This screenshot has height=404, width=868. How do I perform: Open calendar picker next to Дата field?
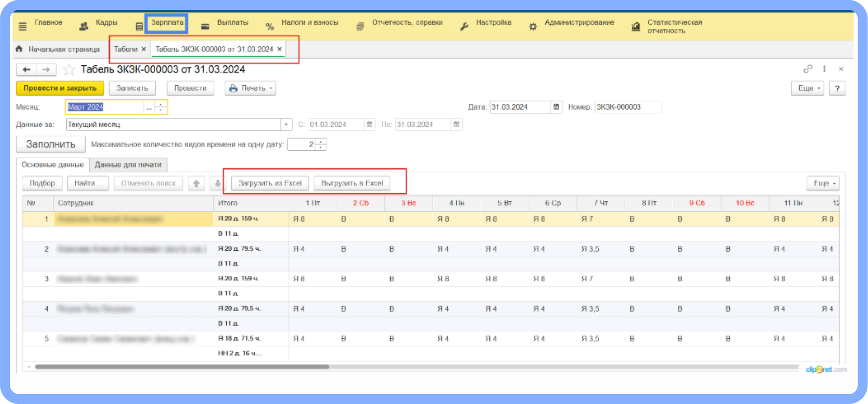coord(556,107)
